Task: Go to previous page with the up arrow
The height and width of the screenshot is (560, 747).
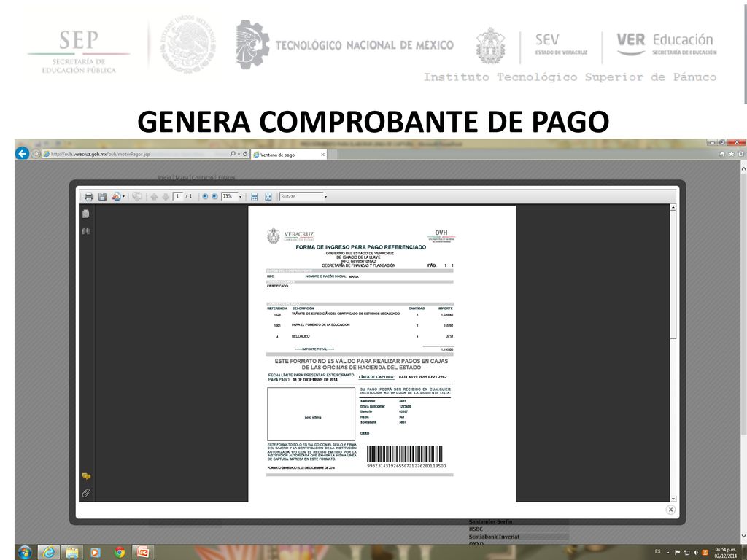Action: click(x=154, y=197)
